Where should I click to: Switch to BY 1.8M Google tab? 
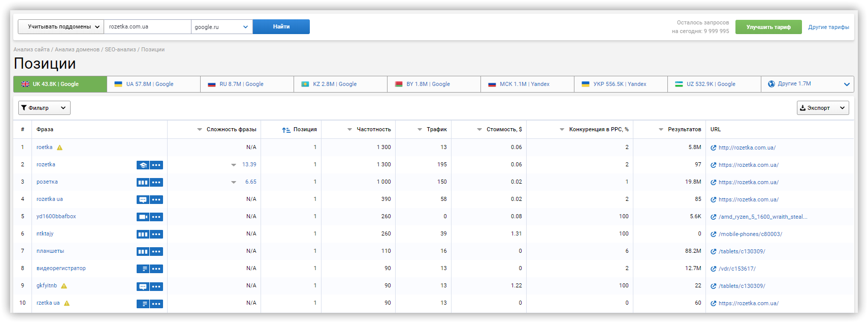pyautogui.click(x=434, y=84)
